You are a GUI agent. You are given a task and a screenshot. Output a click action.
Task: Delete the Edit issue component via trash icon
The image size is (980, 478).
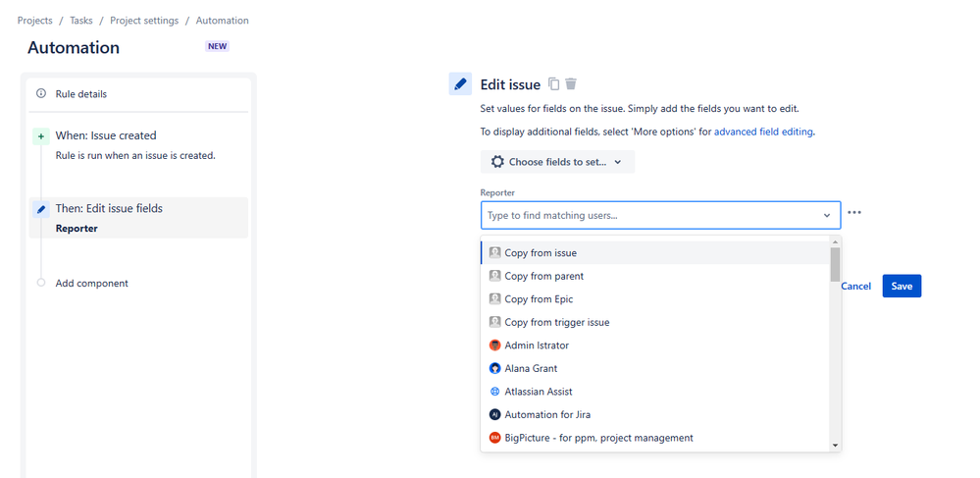coord(571,83)
